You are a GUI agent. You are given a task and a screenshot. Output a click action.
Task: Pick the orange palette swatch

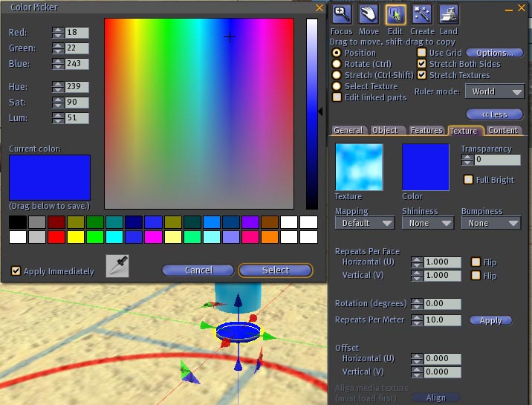[x=270, y=237]
